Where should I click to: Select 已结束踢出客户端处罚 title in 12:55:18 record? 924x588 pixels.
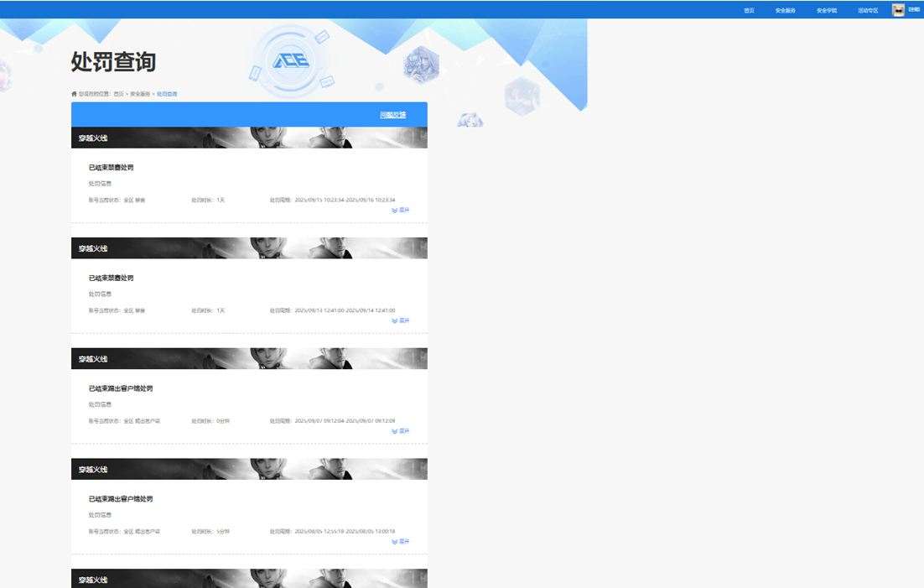(120, 499)
